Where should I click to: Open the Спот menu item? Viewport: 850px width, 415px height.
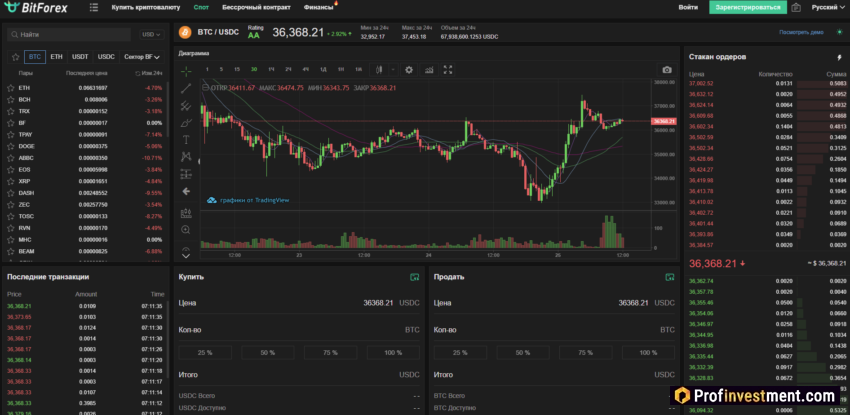click(x=201, y=8)
